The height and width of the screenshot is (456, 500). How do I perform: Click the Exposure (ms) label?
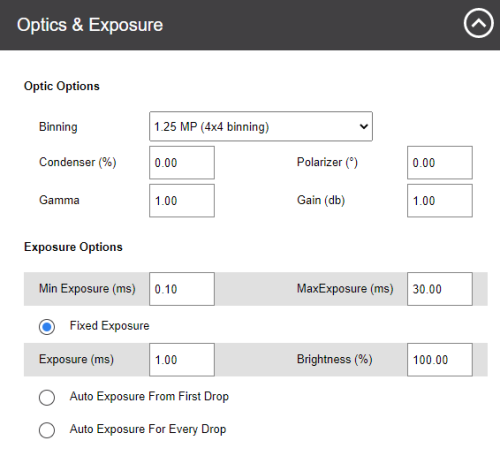(76, 359)
